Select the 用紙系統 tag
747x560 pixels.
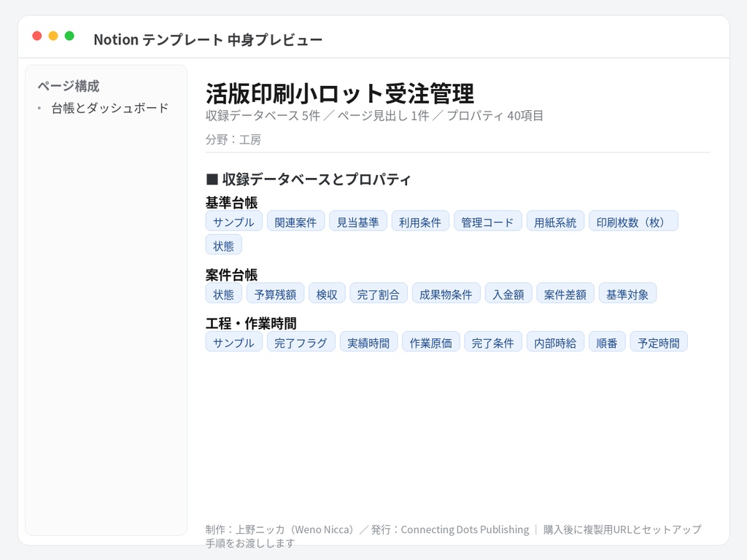click(555, 221)
